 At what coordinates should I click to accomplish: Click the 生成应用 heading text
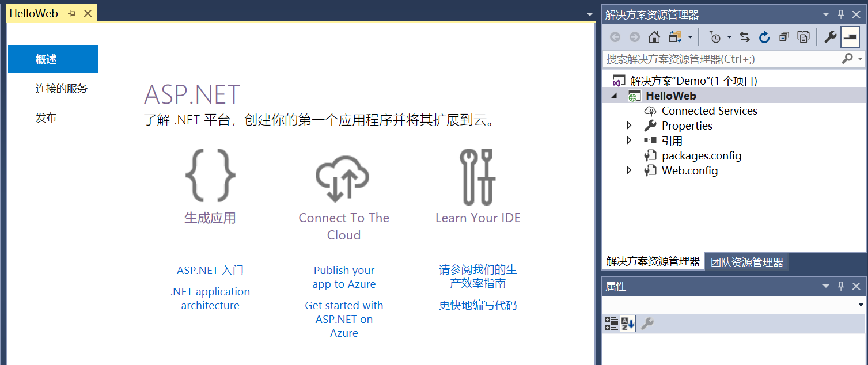pos(210,218)
